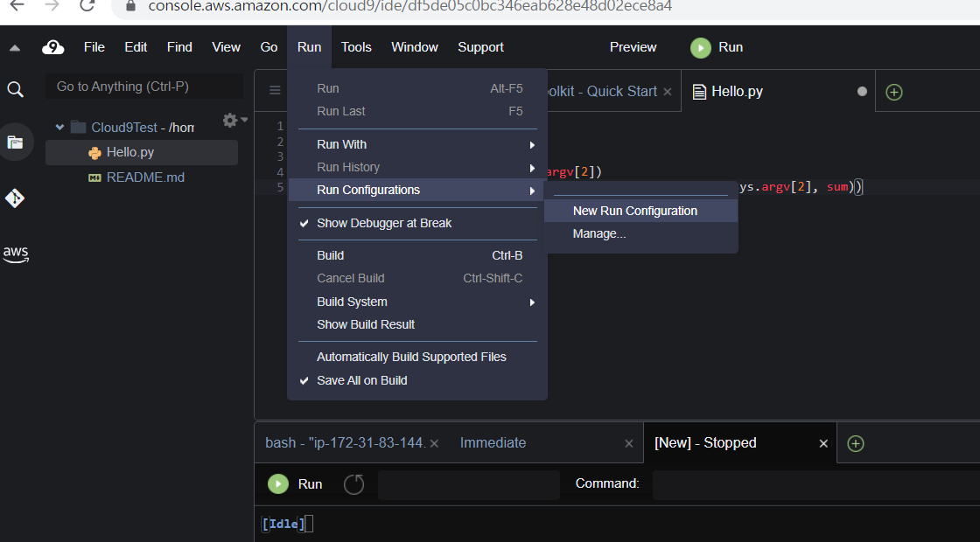Open the Find menu
This screenshot has width=980, height=542.
click(179, 47)
